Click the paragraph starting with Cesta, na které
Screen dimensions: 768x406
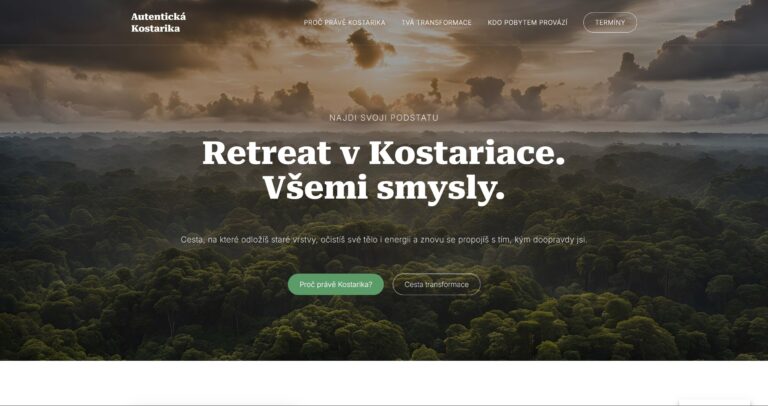pyautogui.click(x=384, y=240)
